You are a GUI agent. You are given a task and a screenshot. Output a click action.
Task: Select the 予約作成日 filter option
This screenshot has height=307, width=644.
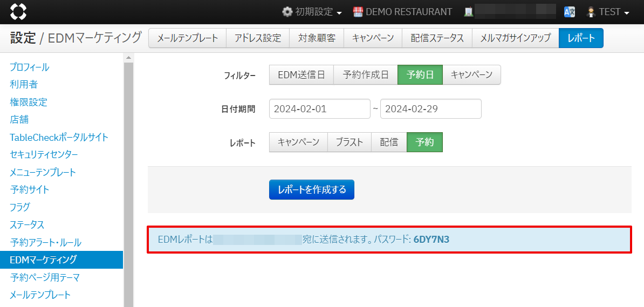pos(365,75)
